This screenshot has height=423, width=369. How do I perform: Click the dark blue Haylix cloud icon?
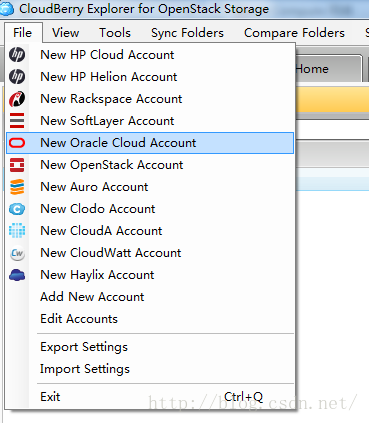point(17,275)
